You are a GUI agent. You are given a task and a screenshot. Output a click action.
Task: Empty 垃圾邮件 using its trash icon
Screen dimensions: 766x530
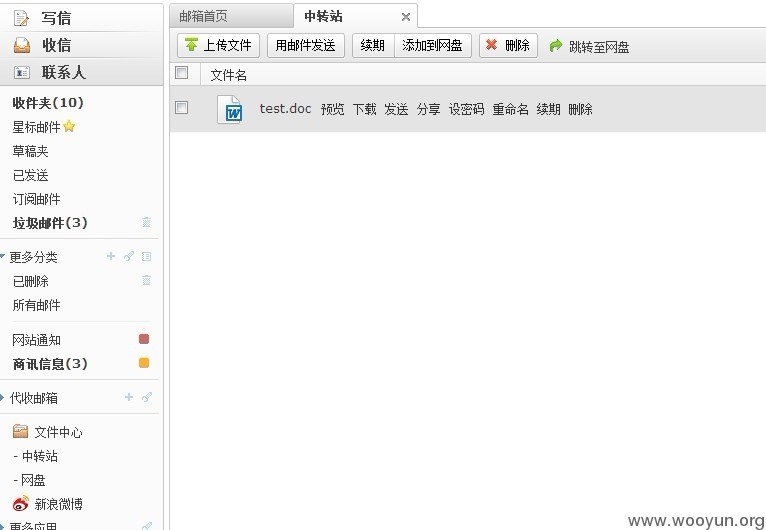click(146, 222)
